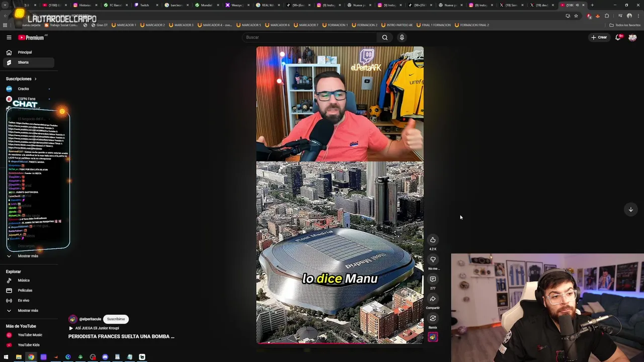Open the FORMACION 1 bookmark
Screen dimensions: 644x362
tap(336, 25)
